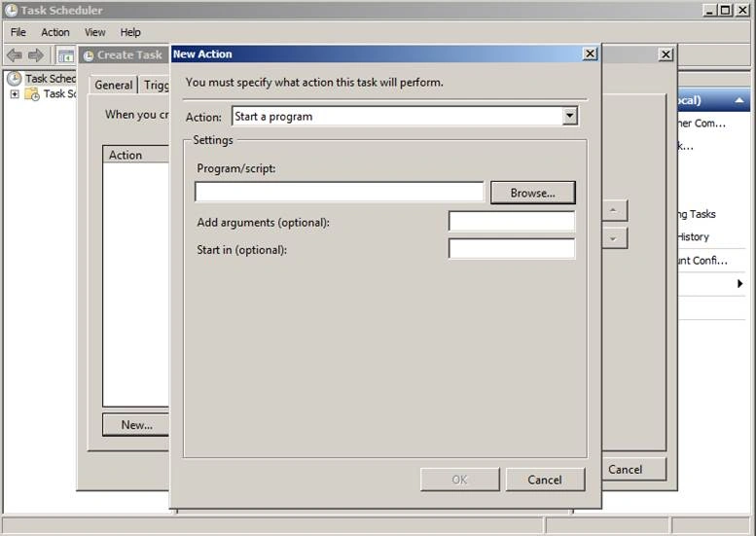The width and height of the screenshot is (756, 536).
Task: Click the OK button in New Action
Action: coord(459,480)
